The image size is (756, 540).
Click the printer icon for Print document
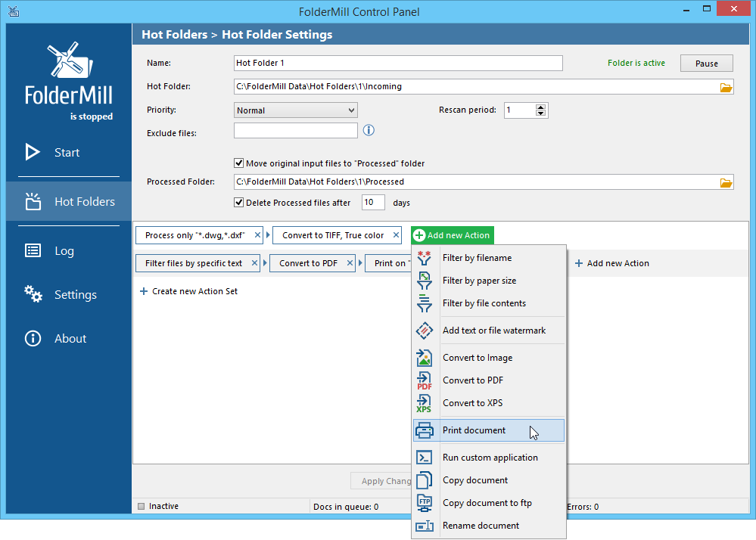click(425, 430)
